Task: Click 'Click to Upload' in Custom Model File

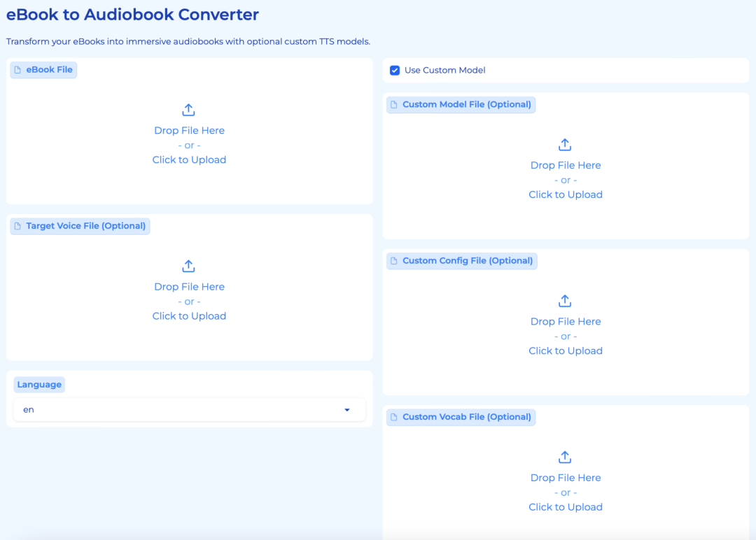Action: 566,195
